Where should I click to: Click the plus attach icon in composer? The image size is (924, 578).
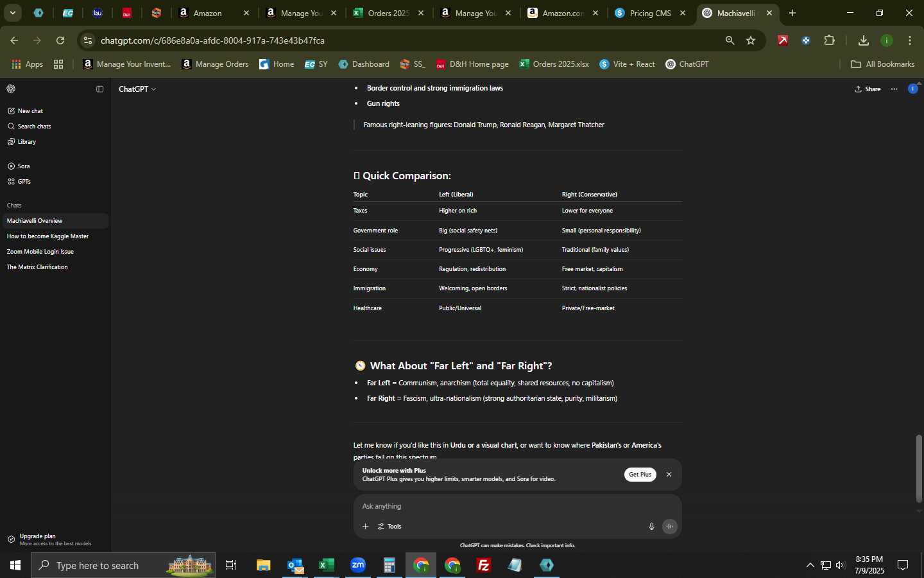pos(365,527)
